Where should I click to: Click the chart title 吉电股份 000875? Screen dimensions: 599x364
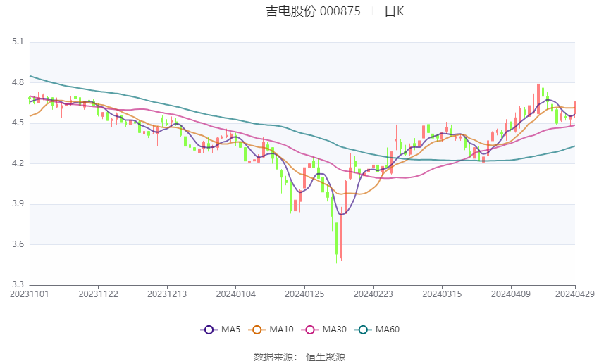pyautogui.click(x=313, y=11)
